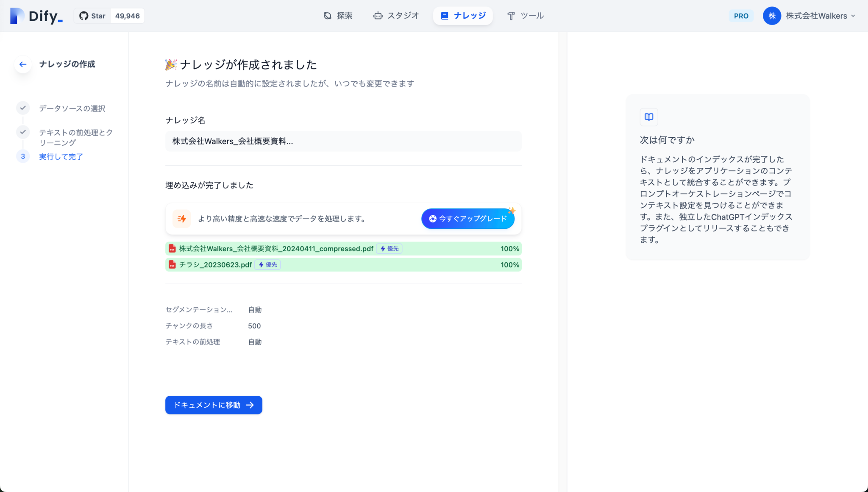Click the ナレッジ book icon in navbar
This screenshot has width=868, height=492.
point(445,15)
